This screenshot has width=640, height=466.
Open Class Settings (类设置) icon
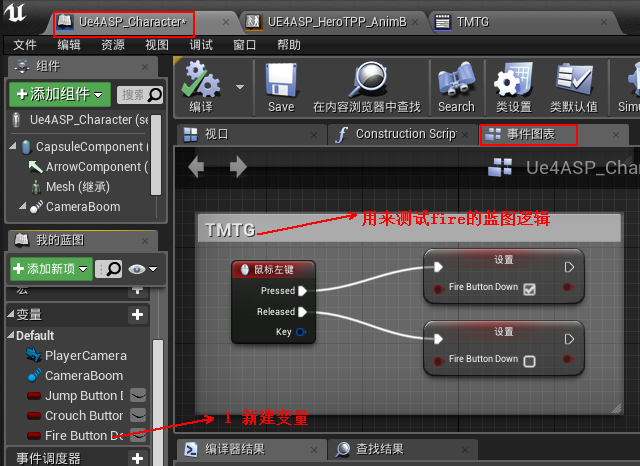tap(513, 79)
